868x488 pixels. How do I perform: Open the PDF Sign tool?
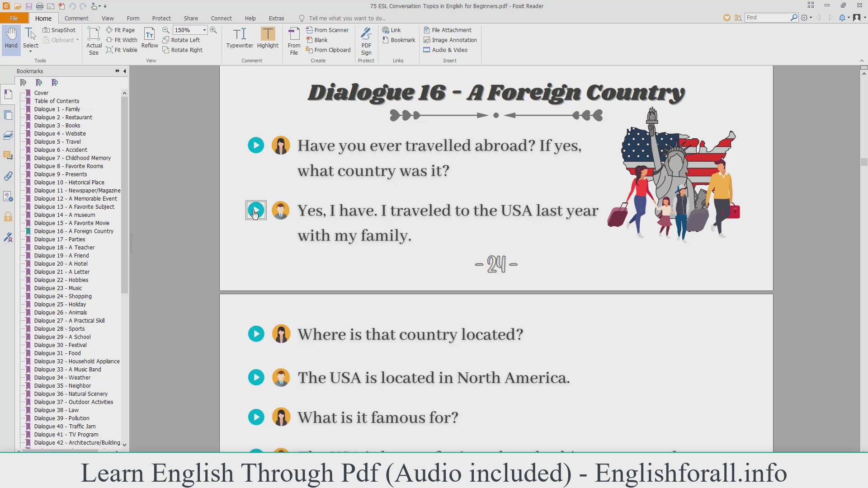point(366,41)
